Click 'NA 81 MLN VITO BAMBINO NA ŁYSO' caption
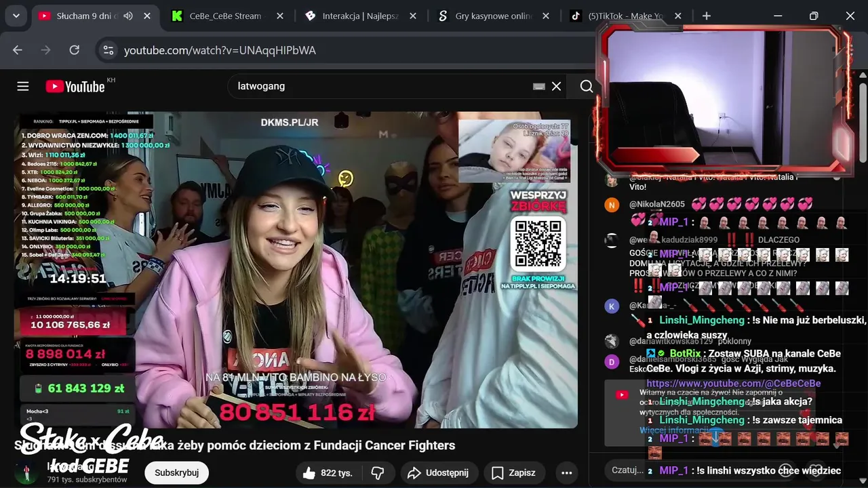Image resolution: width=868 pixels, height=488 pixels. coord(296,377)
